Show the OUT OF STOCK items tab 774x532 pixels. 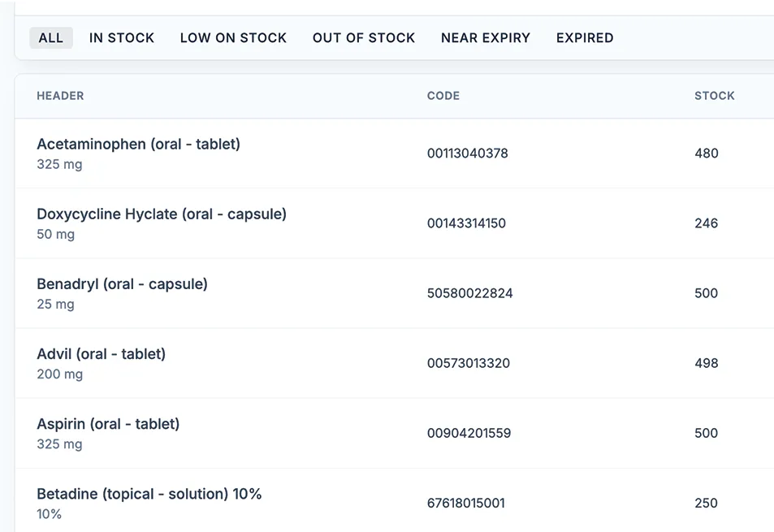tap(364, 37)
